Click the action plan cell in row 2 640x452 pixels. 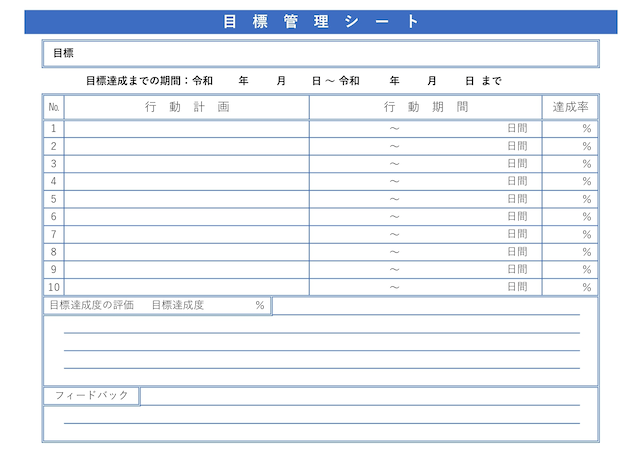click(x=187, y=146)
